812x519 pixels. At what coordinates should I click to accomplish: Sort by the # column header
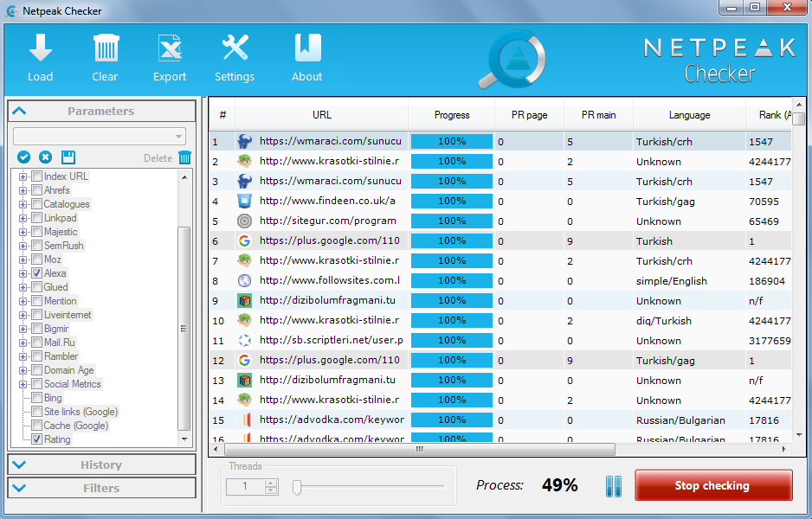tap(222, 115)
